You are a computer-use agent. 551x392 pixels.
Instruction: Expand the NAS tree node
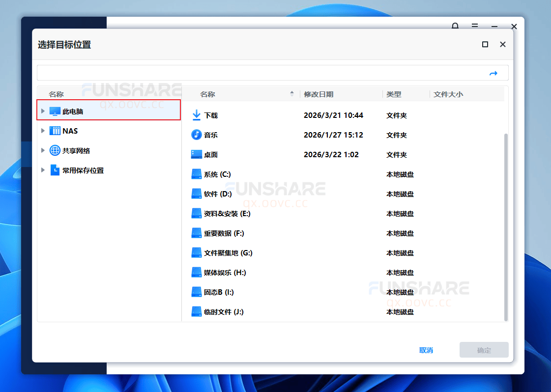pyautogui.click(x=42, y=131)
